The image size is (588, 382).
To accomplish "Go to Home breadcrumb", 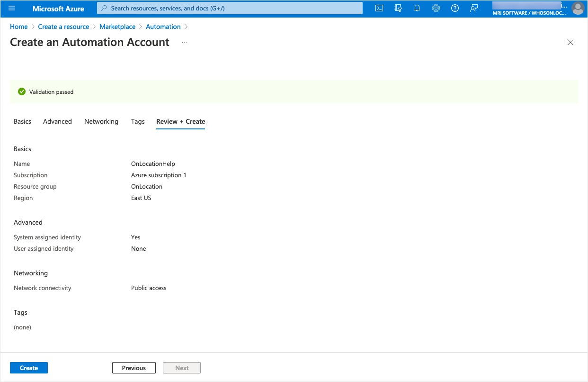I will [x=19, y=27].
